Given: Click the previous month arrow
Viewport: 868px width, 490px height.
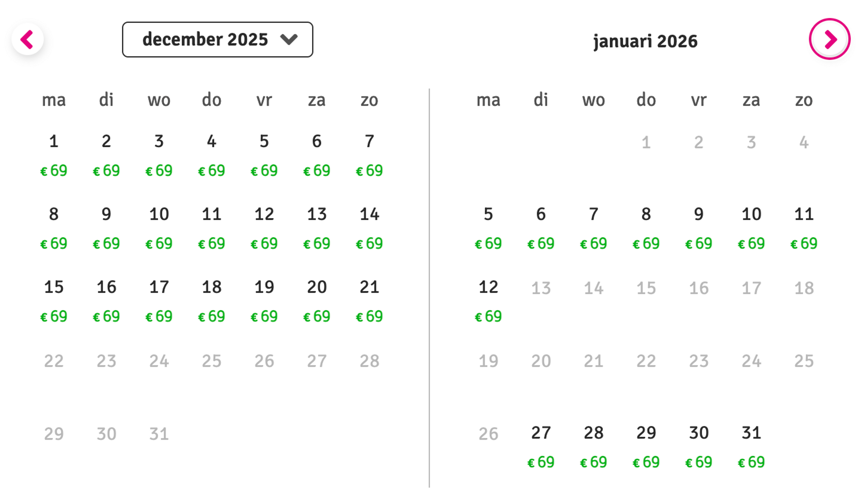Looking at the screenshot, I should (28, 39).
